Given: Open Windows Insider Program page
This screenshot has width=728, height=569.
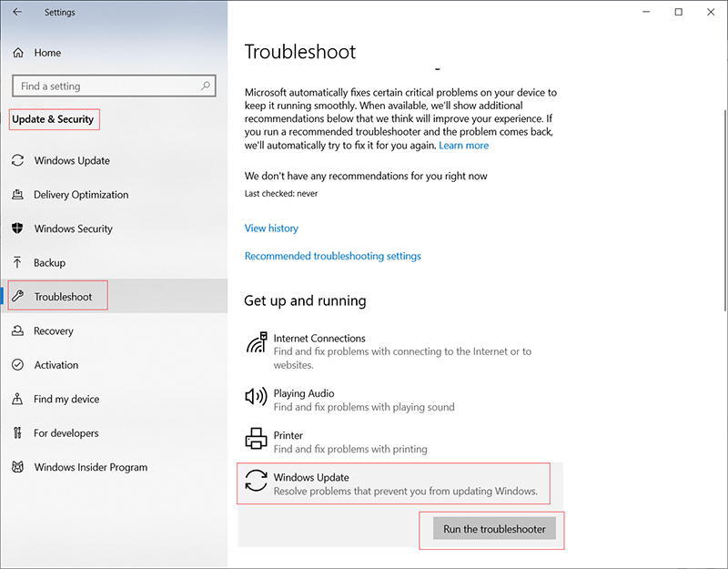Looking at the screenshot, I should [114, 467].
